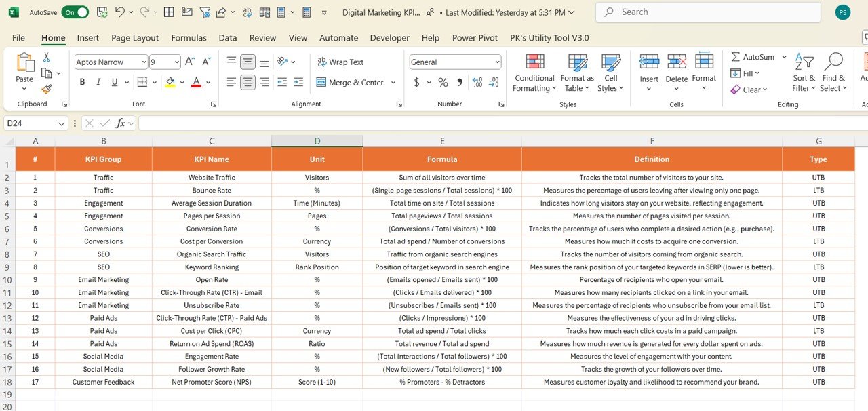Open the AutoSum dropdown arrow

click(784, 57)
